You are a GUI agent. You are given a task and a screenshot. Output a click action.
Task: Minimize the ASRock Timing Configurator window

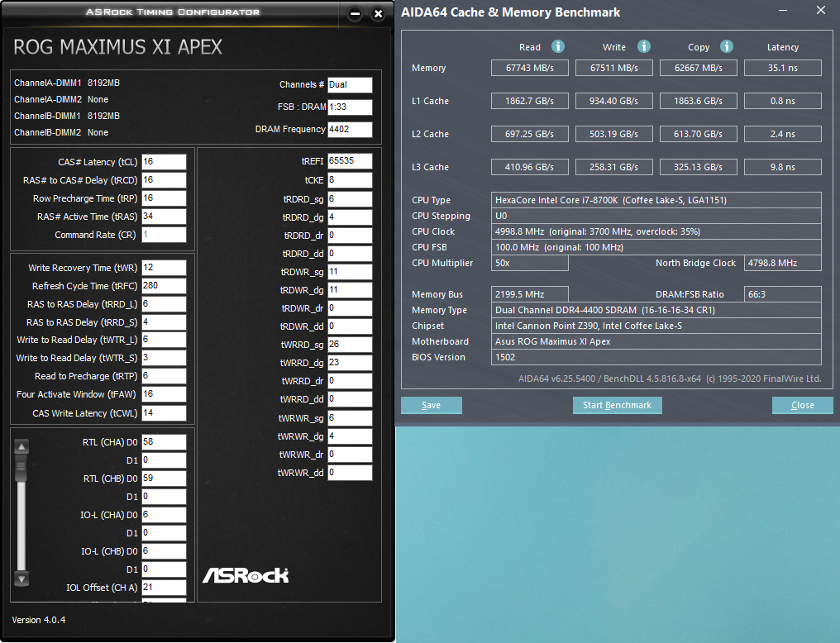(x=355, y=14)
